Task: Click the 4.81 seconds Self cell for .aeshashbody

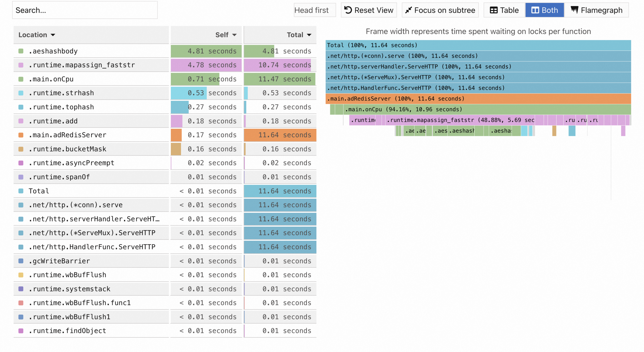Action: 206,51
